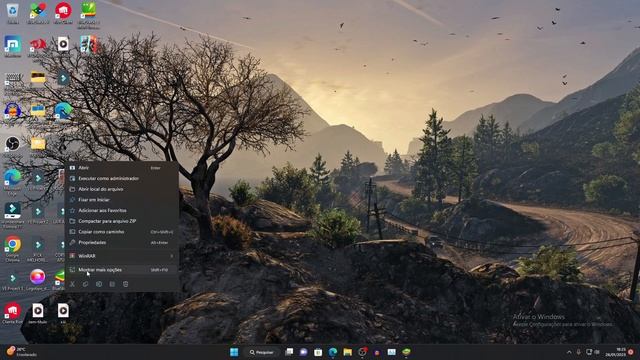Open Propriedades from context menu

pyautogui.click(x=121, y=242)
